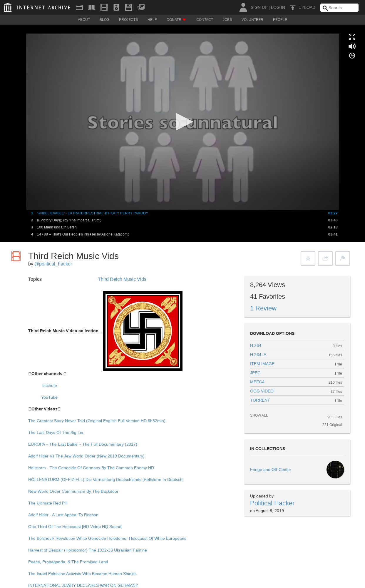Viewport: 365px width, 588px height.
Task: Open 'Peace, Propaganda, & The Promised Land' link
Action: 68,562
